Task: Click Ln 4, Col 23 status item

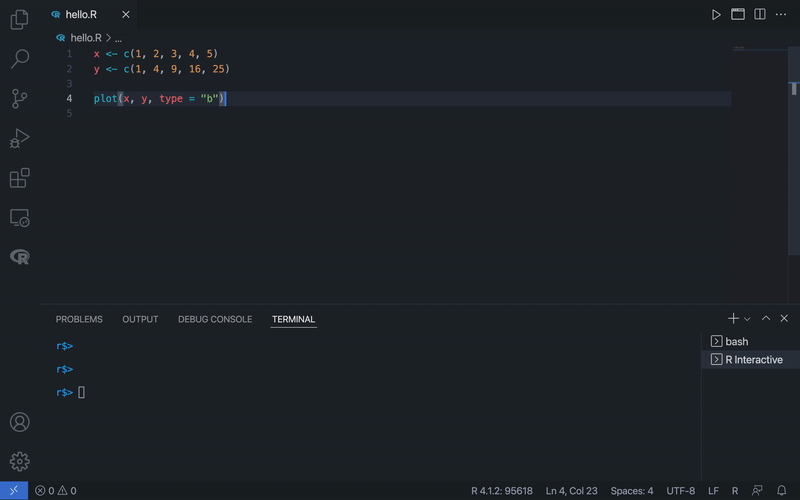Action: point(571,491)
